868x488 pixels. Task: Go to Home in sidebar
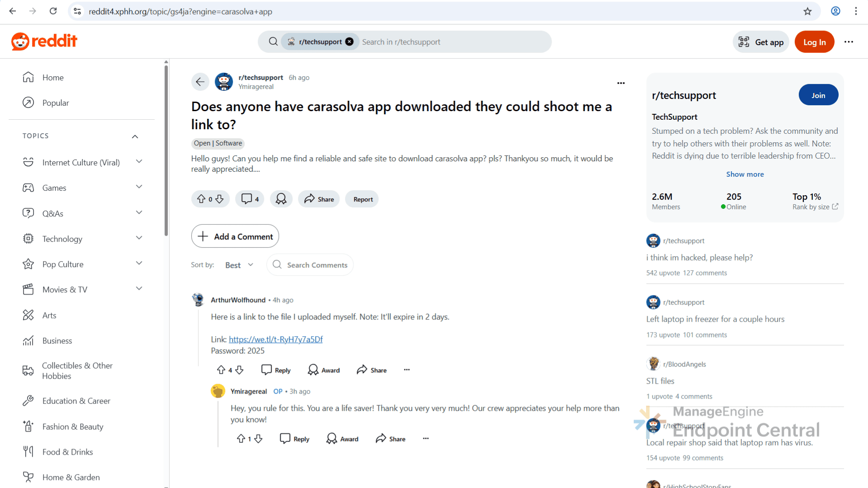pyautogui.click(x=53, y=77)
